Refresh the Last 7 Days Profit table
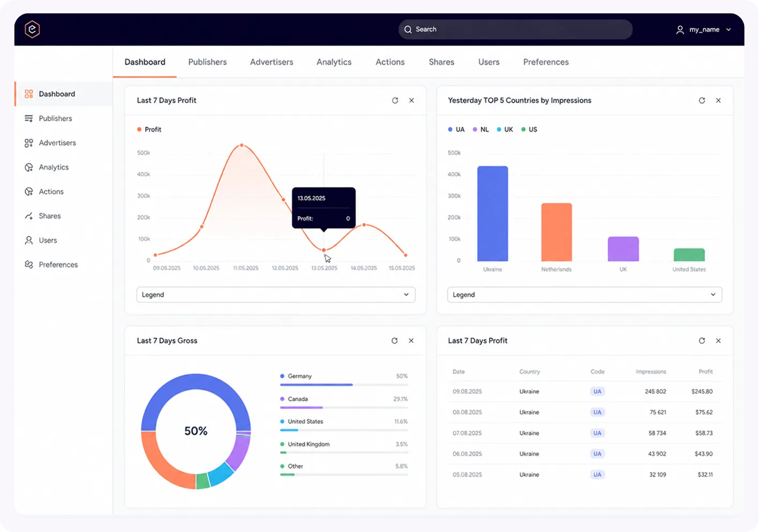 (x=702, y=341)
